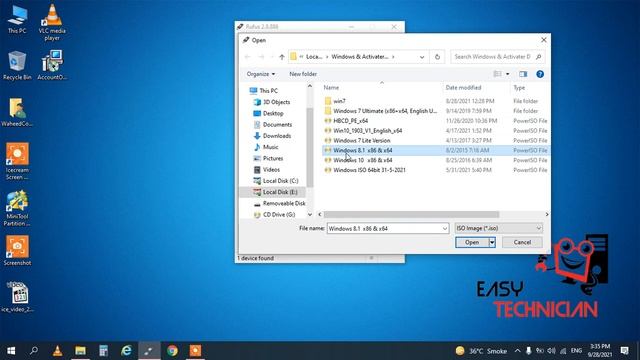Select Win10_1903_V1_English_x64 file
Image resolution: width=640 pixels, height=360 pixels.
pyautogui.click(x=367, y=131)
